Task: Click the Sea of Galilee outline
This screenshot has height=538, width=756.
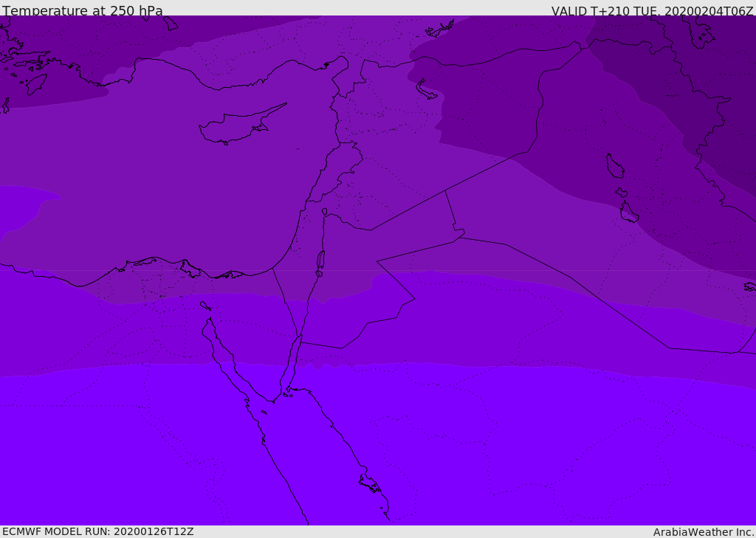Action: [x=324, y=212]
